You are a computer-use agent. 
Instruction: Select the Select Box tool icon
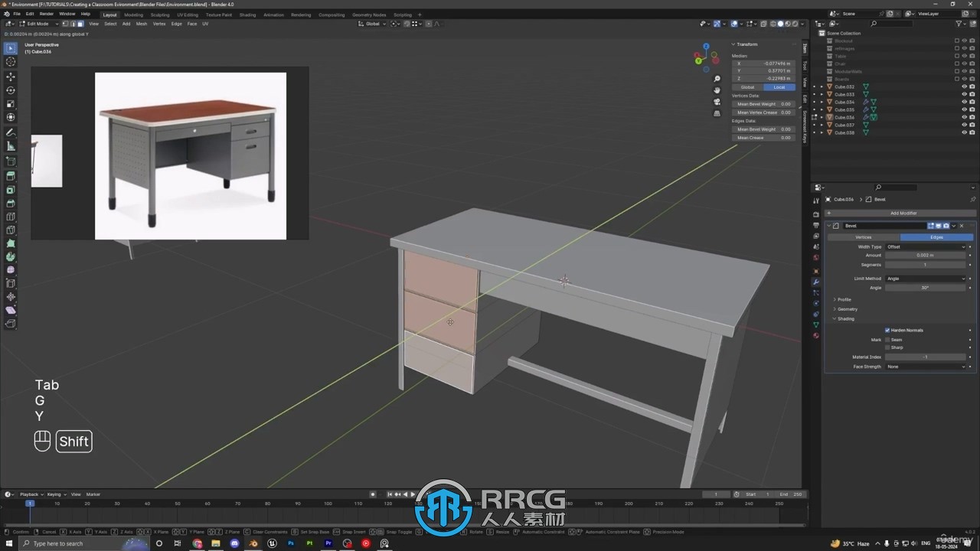pyautogui.click(x=11, y=48)
